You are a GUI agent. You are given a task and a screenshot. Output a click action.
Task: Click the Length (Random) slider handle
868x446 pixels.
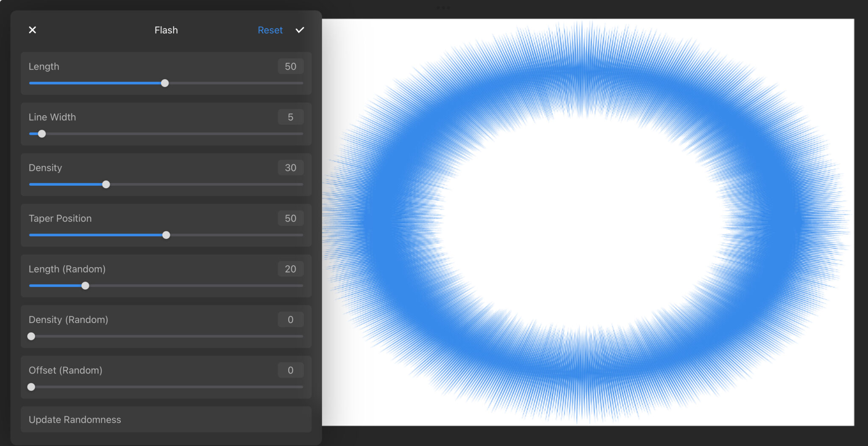(85, 285)
